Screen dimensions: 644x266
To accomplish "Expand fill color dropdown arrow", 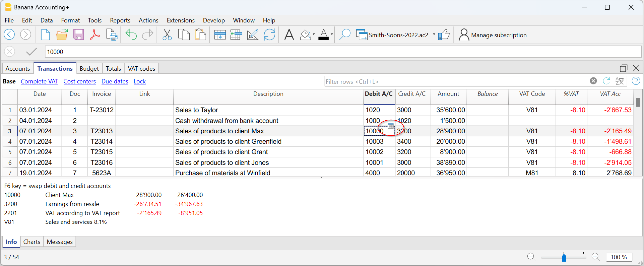I will [x=314, y=34].
